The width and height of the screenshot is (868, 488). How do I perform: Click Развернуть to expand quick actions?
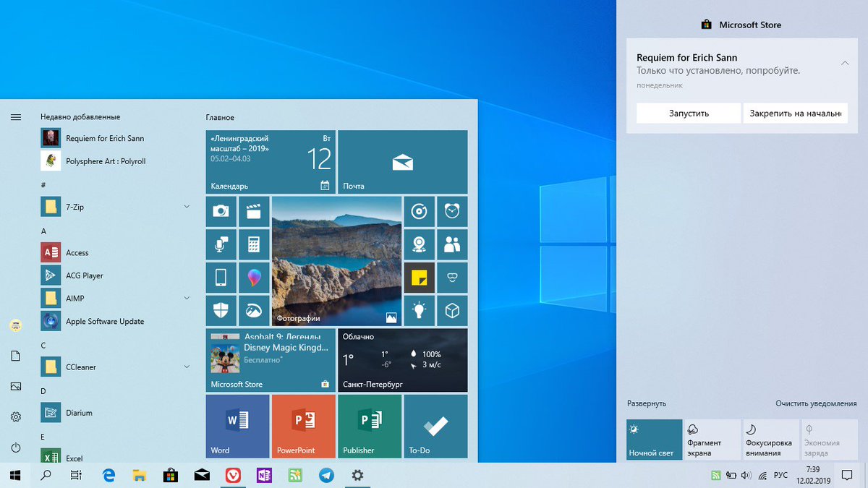click(647, 403)
